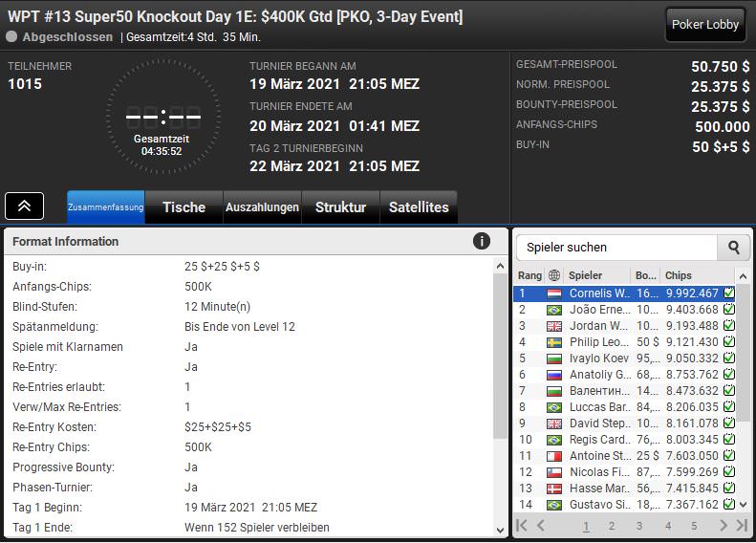Screen dimensions: 756x543
Task: Go to first page of player list
Action: click(x=521, y=525)
